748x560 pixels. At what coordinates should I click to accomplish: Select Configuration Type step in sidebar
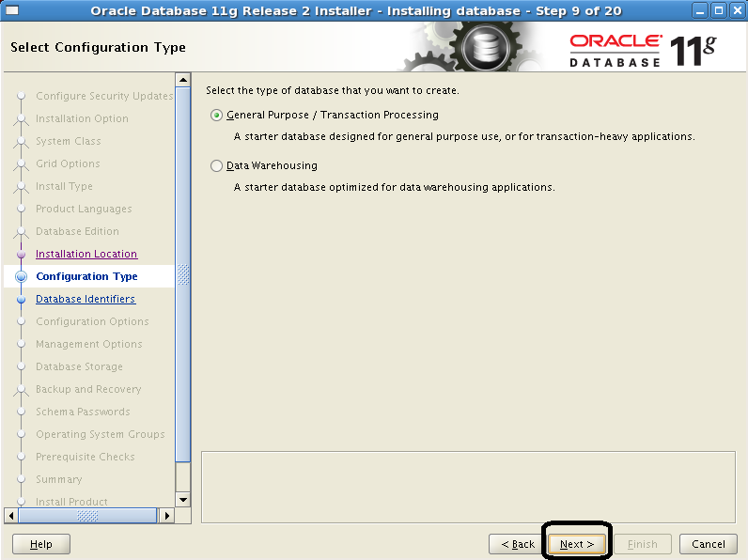[x=86, y=276]
